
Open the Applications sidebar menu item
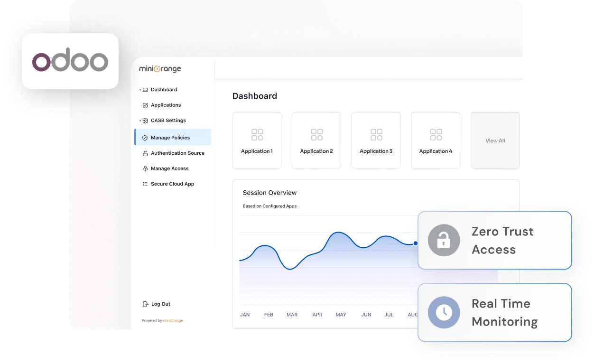[166, 105]
